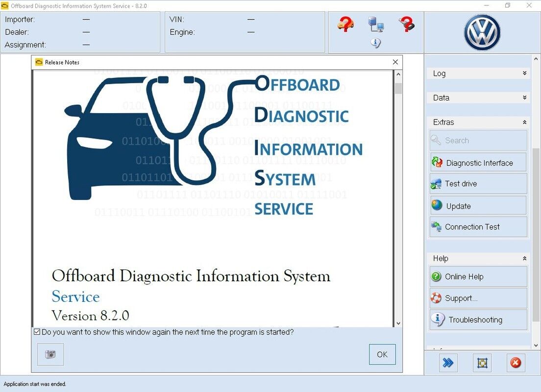
Task: Click the vehicle identification question icon
Action: point(344,24)
